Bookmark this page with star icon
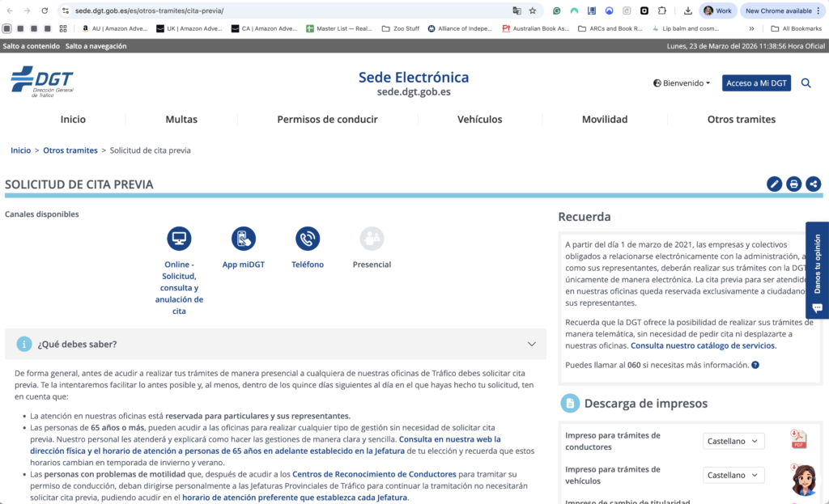Viewport: 829px width, 504px height. [533, 11]
